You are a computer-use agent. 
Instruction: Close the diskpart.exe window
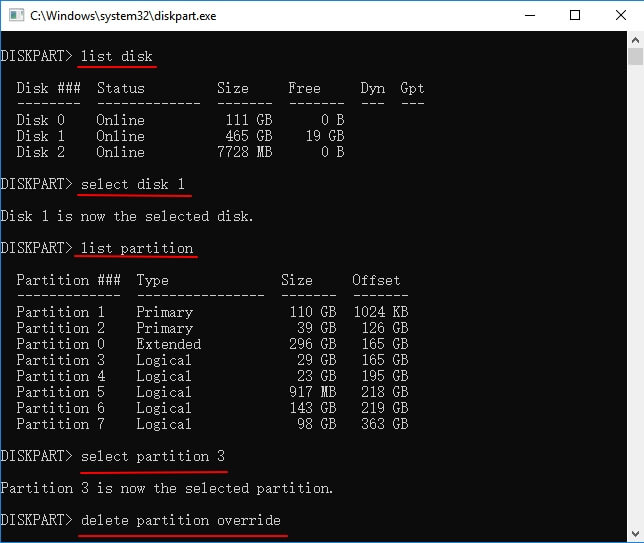(620, 16)
